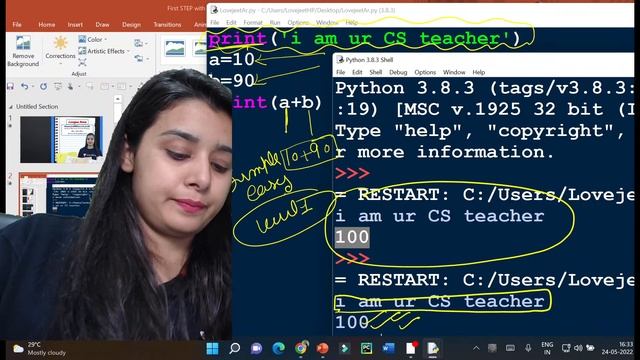Switch to PowerPoint Design tab
This screenshot has height=360, width=640.
(x=131, y=24)
